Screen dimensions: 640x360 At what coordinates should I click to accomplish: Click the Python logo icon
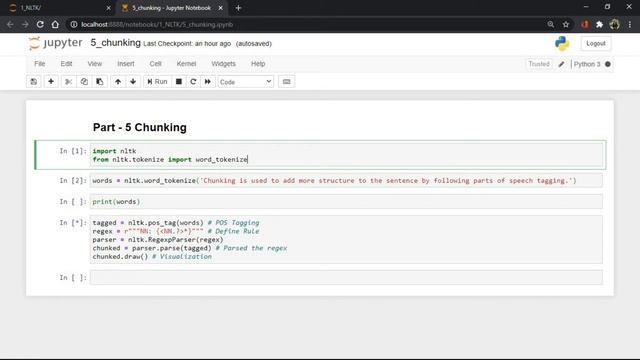coord(562,43)
